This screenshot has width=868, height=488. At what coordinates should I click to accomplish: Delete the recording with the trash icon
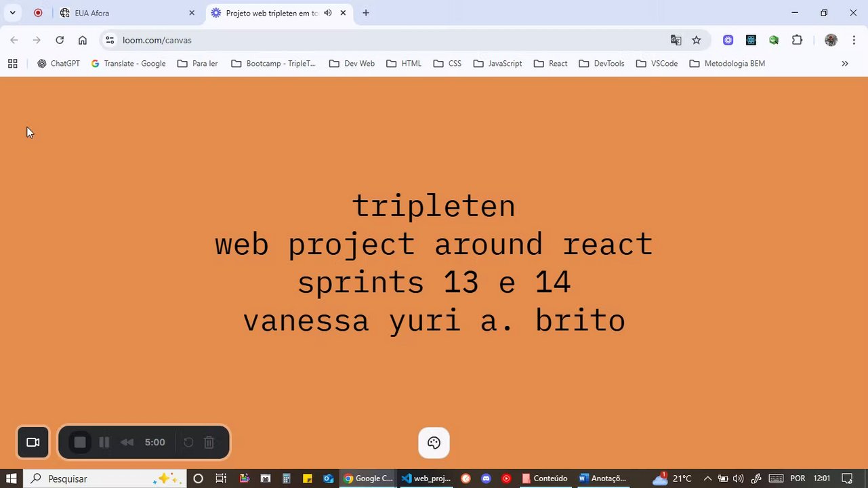[209, 443]
